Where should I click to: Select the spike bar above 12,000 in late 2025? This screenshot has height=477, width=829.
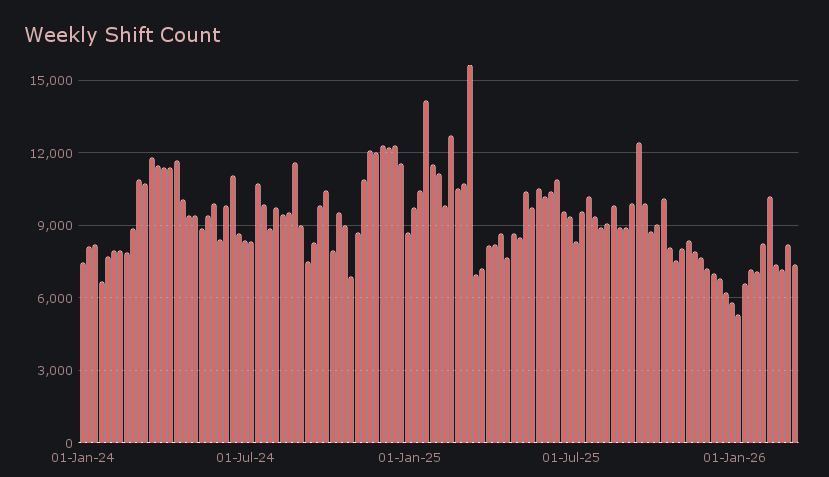tap(639, 293)
